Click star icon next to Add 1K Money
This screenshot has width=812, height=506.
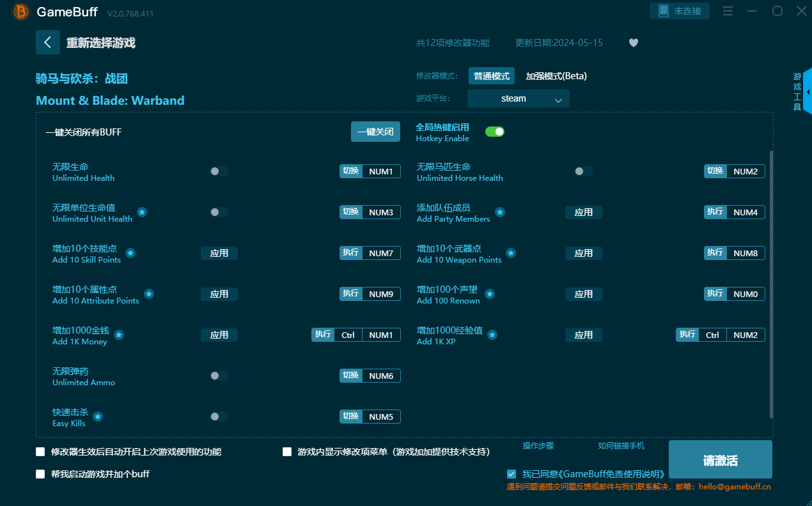pos(119,335)
